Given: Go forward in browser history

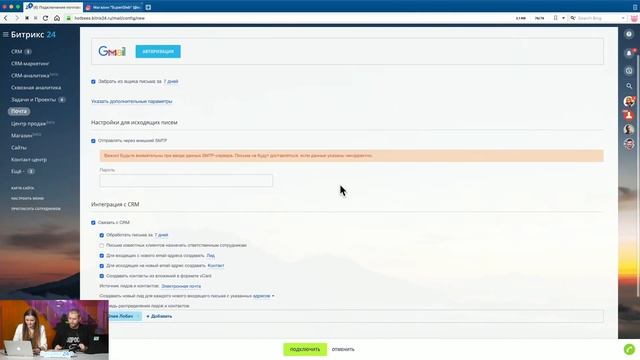Looking at the screenshot, I should point(17,18).
